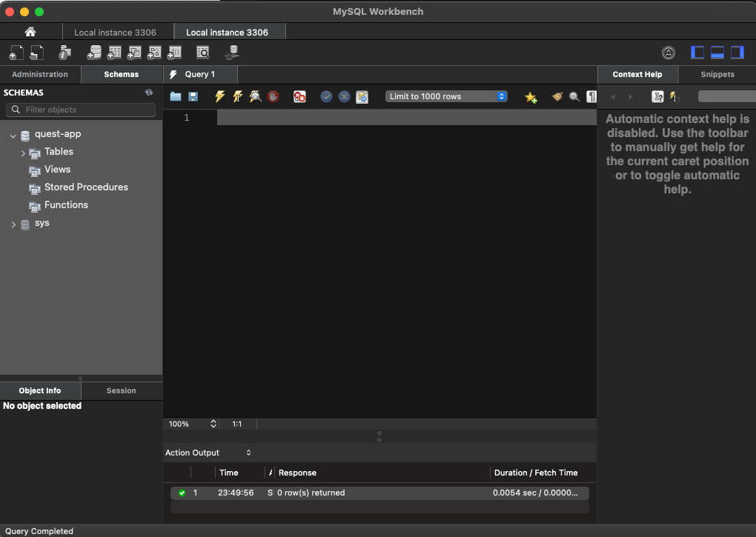
Task: Switch to first Local instance 3306 tab
Action: pos(115,33)
